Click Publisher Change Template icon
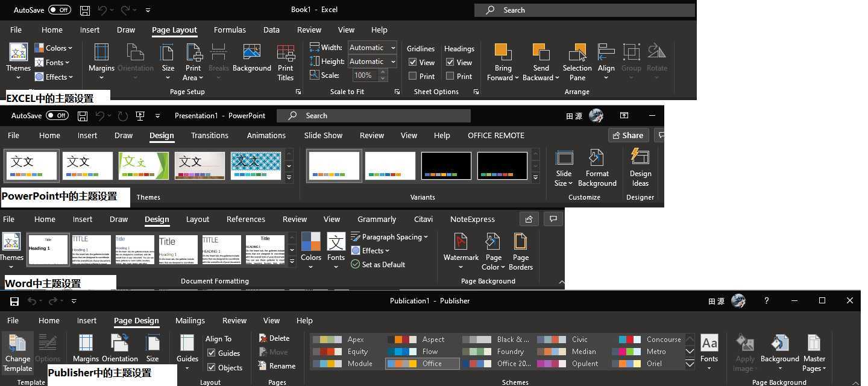This screenshot has height=386, width=868. [17, 343]
